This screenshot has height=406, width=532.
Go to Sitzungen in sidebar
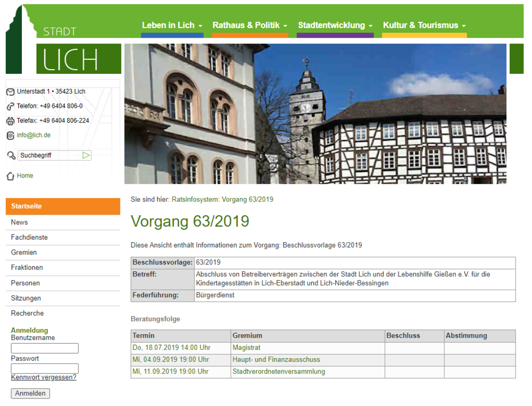click(x=26, y=298)
